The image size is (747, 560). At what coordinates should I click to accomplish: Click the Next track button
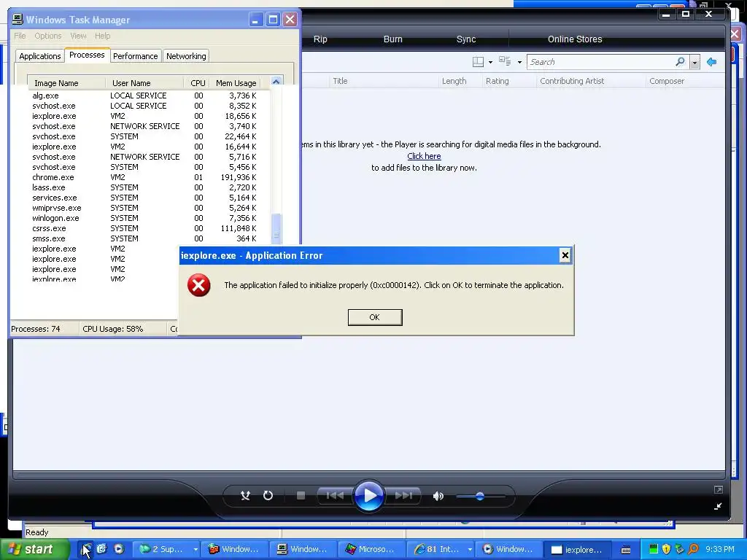(403, 496)
